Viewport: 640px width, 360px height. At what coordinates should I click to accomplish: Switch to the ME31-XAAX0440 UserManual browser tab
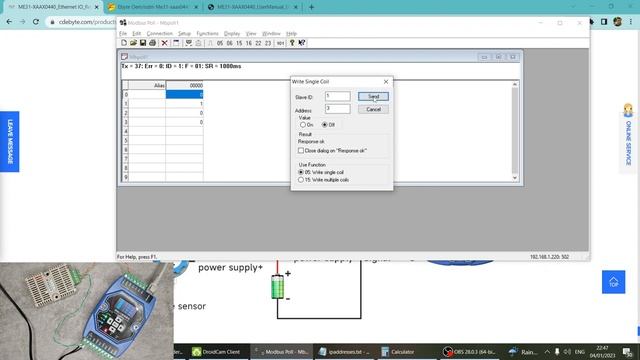(x=253, y=7)
